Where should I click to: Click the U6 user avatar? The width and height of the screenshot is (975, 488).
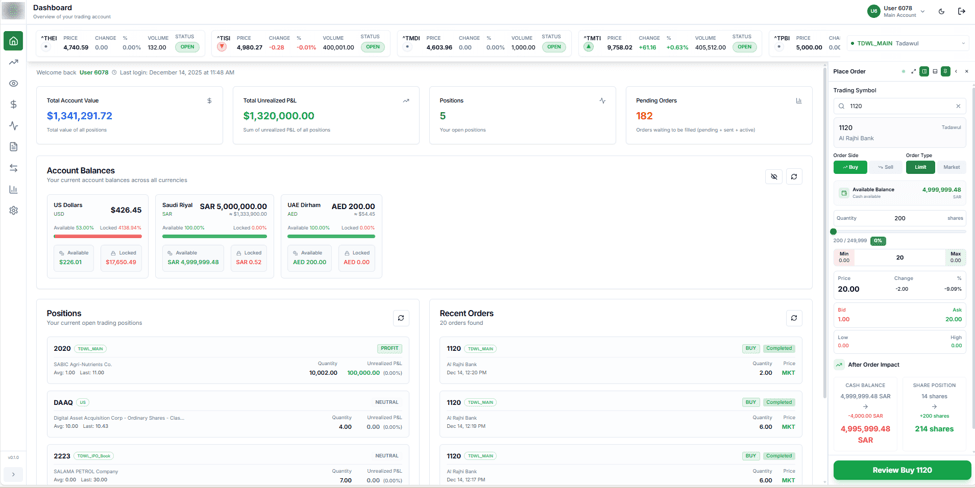(x=874, y=11)
